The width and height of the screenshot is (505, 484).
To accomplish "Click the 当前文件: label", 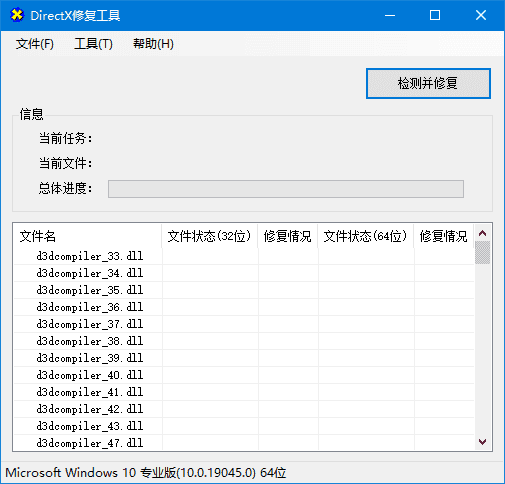I will pos(65,163).
